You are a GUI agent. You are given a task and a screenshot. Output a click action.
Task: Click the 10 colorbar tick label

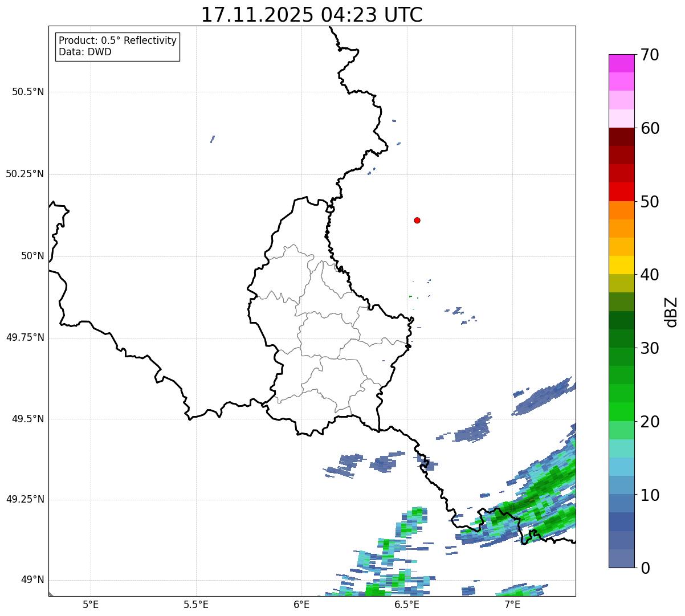(649, 495)
